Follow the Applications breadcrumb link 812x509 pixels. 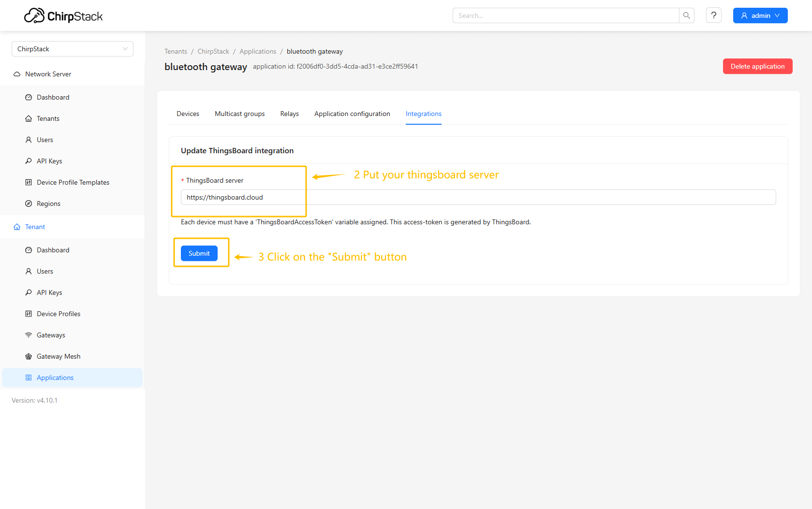[258, 51]
